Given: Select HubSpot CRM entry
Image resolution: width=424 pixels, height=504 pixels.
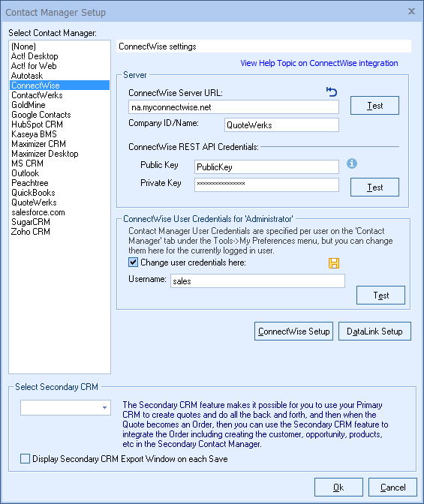Looking at the screenshot, I should [x=59, y=124].
